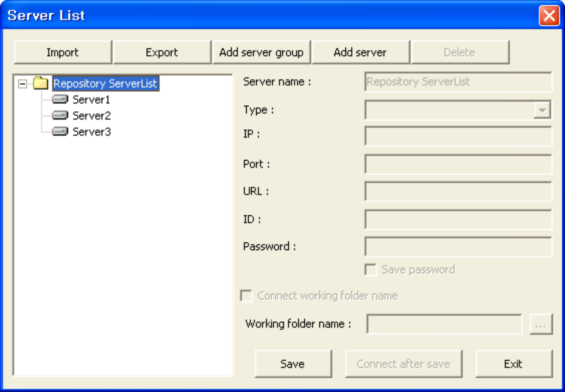Click the ID input field
Image resolution: width=565 pixels, height=392 pixels.
click(x=458, y=219)
